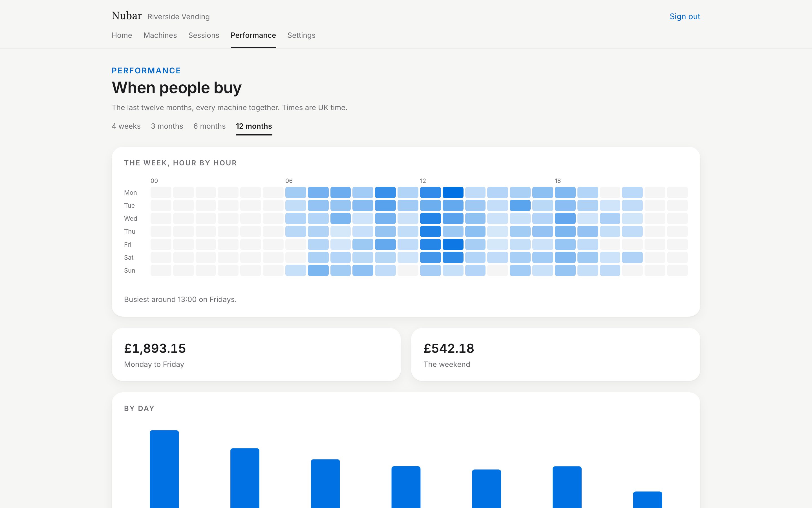
Task: Click the Nubar logo text
Action: click(127, 16)
